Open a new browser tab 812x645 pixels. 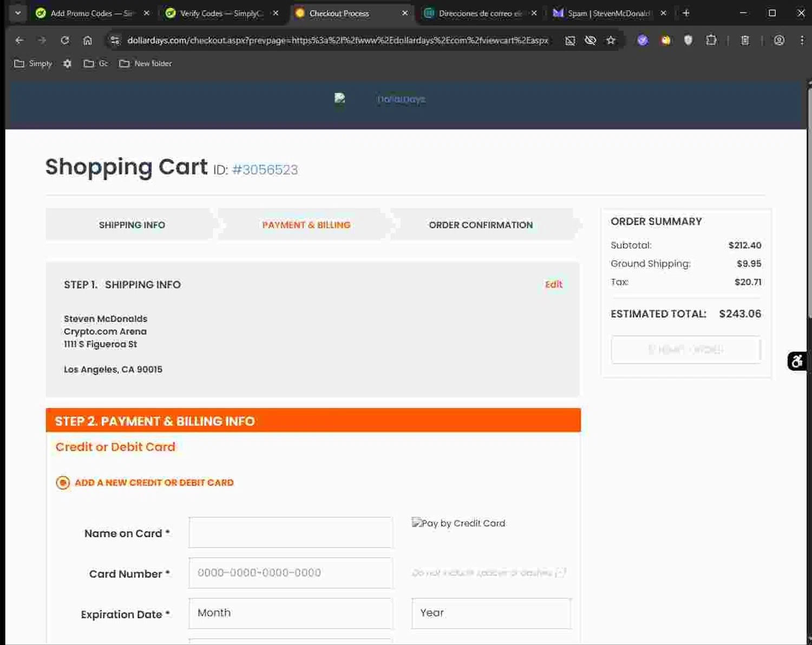[686, 13]
